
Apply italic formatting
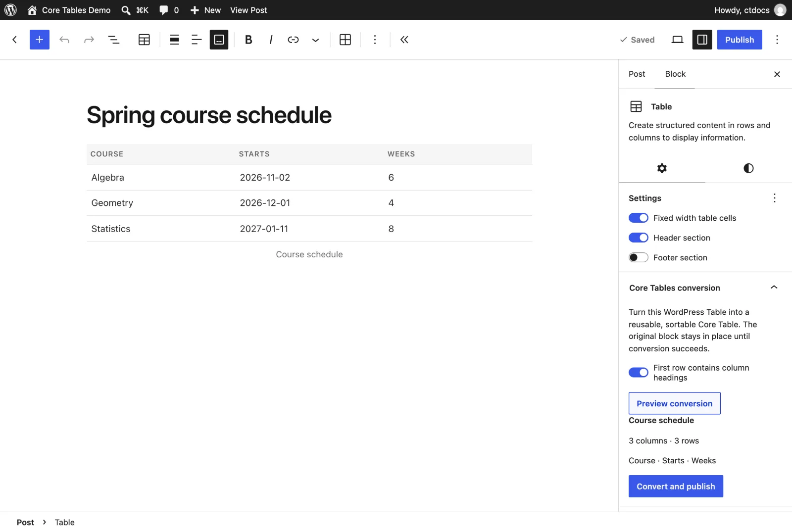[x=271, y=40]
